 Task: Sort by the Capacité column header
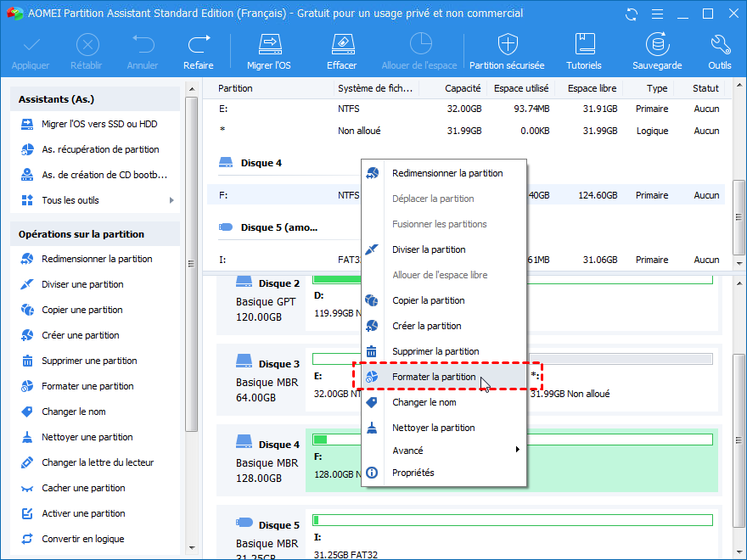coord(463,88)
